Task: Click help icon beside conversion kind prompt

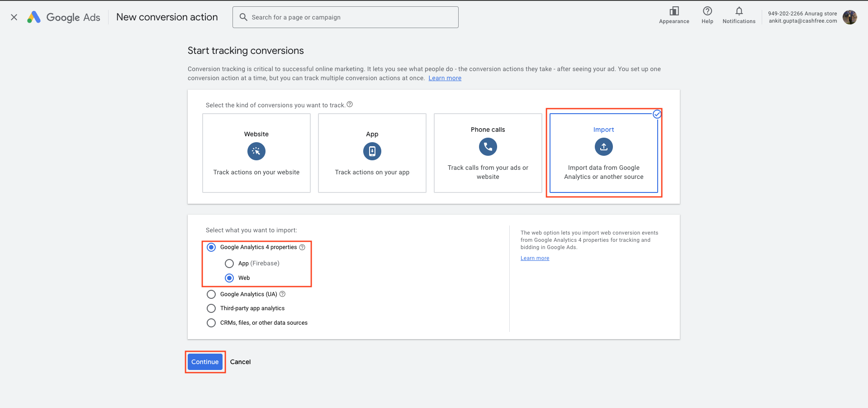Action: 350,105
